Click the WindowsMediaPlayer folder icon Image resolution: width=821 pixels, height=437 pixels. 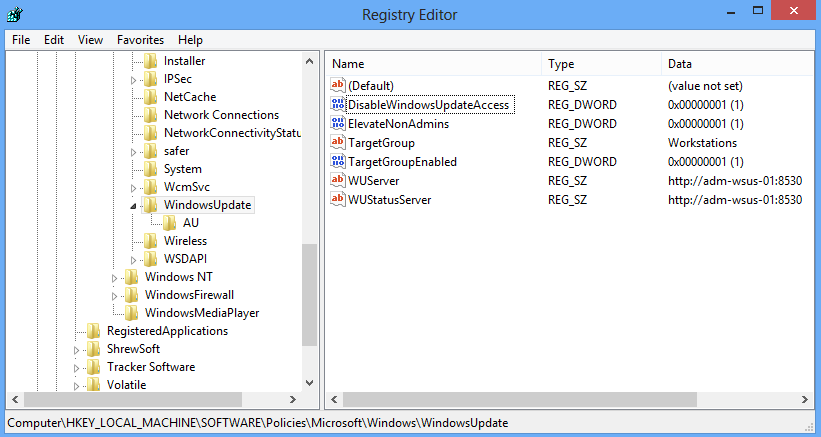(132, 313)
